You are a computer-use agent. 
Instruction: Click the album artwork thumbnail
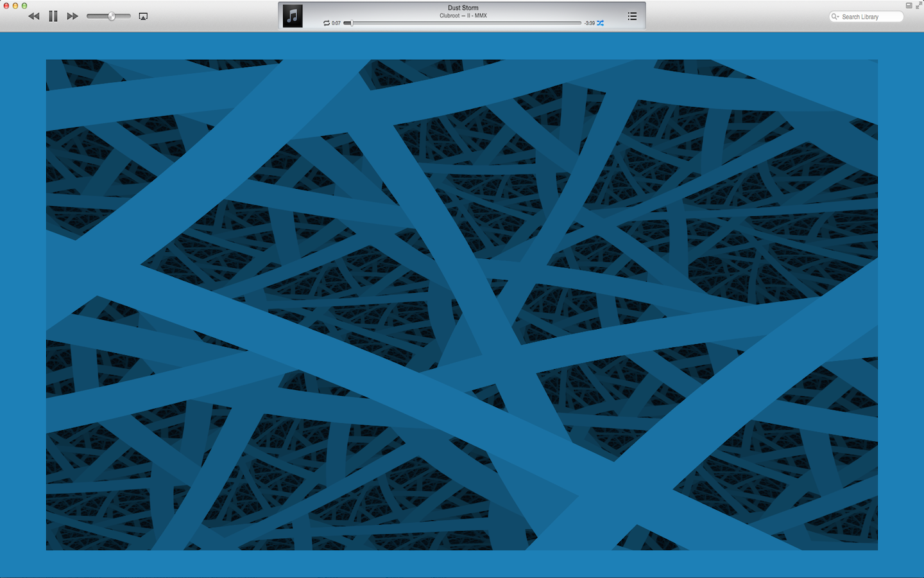[292, 15]
